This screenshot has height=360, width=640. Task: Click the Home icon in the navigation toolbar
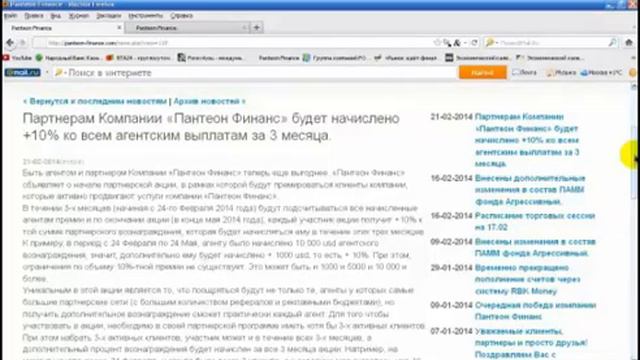point(629,42)
